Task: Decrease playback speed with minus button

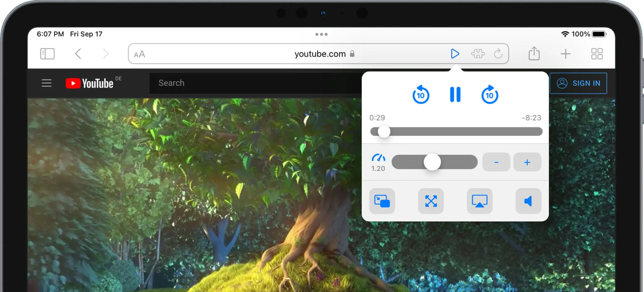Action: coord(496,162)
